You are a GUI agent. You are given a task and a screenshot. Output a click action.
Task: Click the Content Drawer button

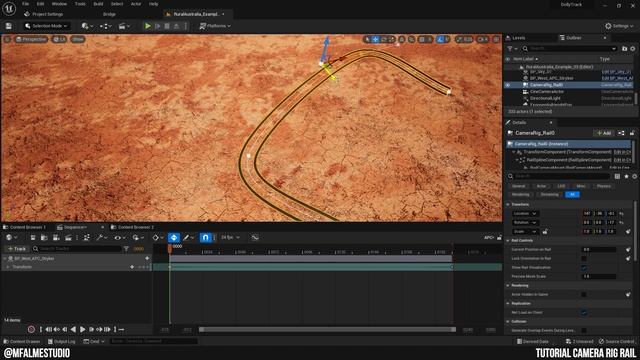pyautogui.click(x=22, y=341)
